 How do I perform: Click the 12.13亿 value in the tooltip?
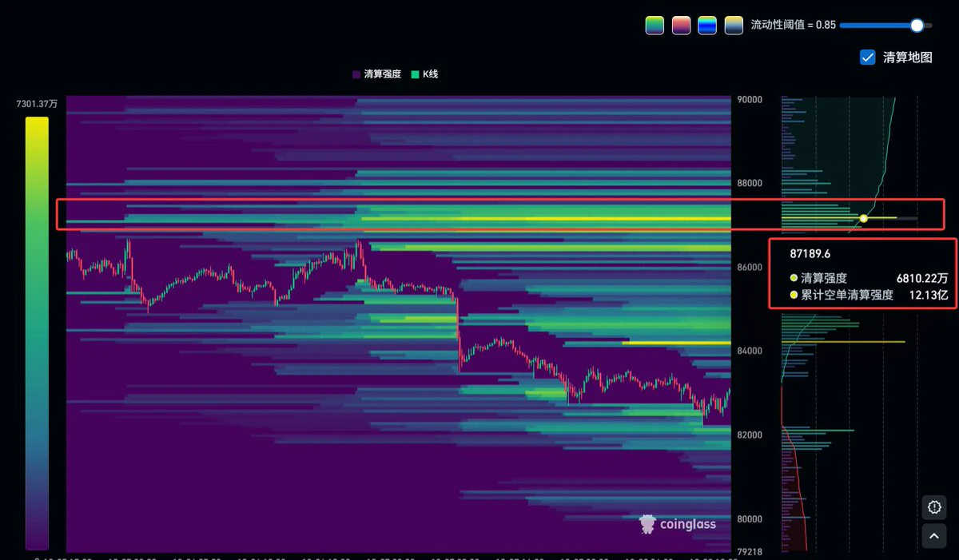(929, 295)
